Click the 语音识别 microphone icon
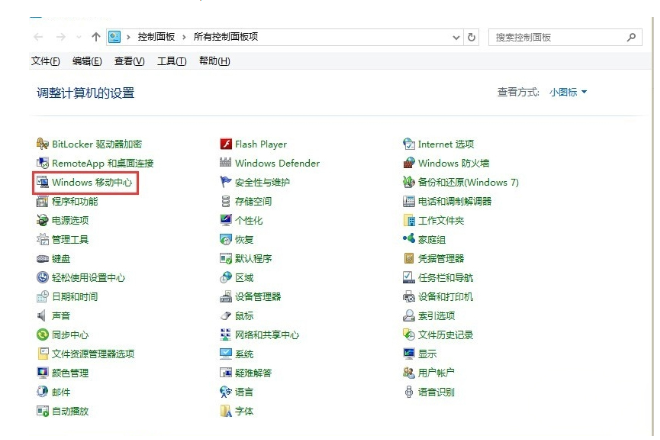The height and width of the screenshot is (440, 660). click(409, 392)
